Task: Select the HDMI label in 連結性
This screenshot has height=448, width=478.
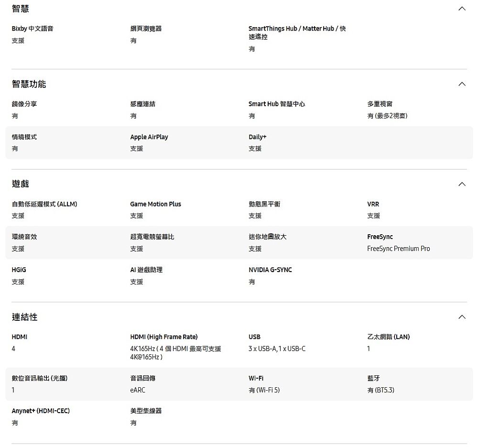Action: tap(20, 337)
